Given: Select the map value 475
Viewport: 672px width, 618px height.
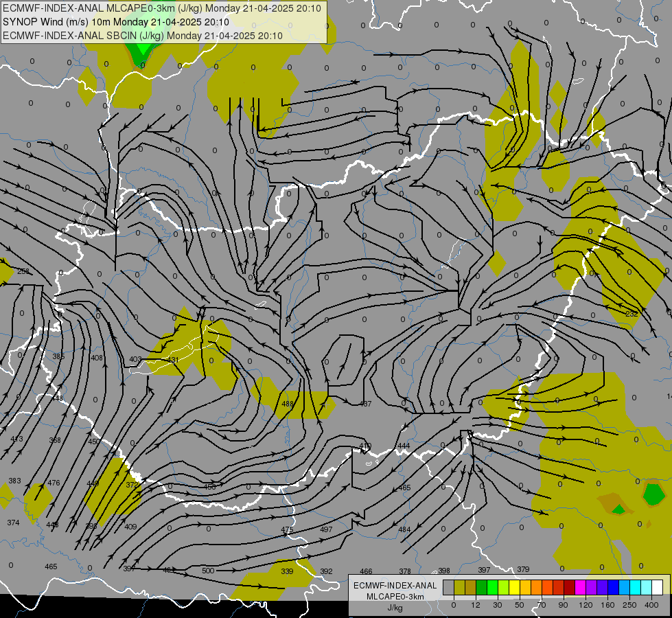Looking at the screenshot, I should pos(287,529).
